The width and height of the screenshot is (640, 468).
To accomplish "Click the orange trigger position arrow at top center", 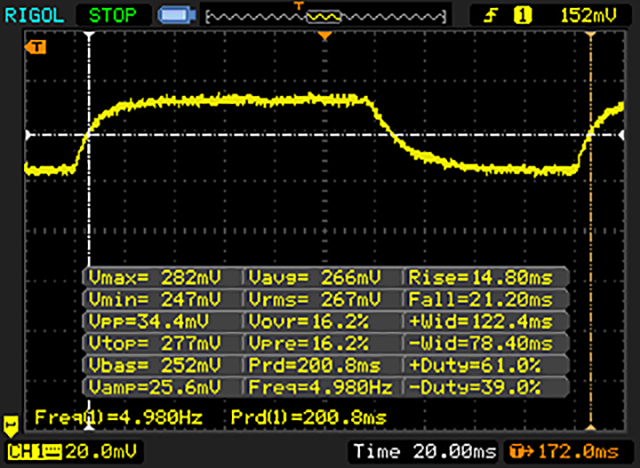I will coord(324,36).
